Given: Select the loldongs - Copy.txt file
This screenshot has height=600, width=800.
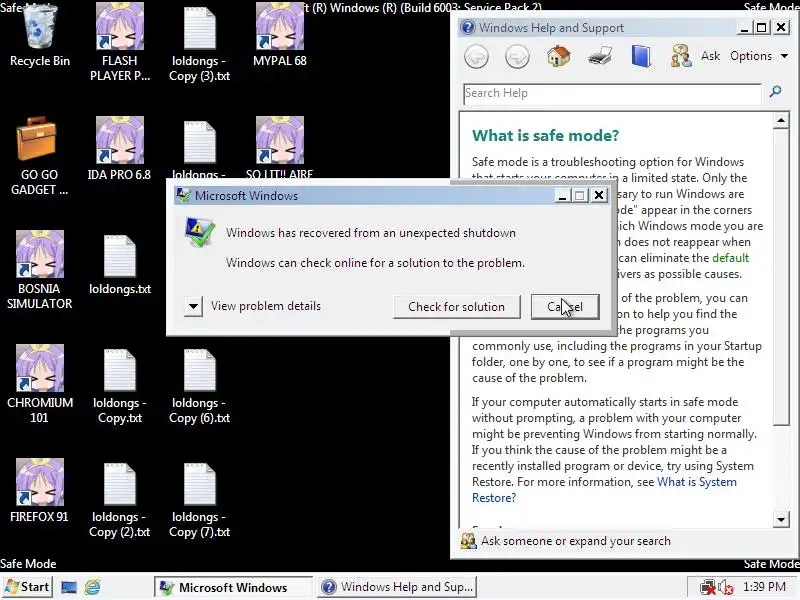Looking at the screenshot, I should coord(120,387).
